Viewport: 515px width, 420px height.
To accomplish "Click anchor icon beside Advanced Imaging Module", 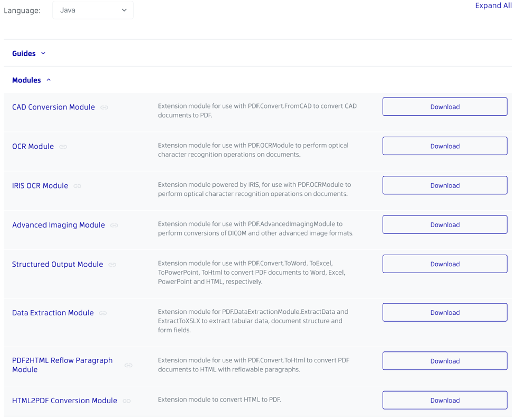I will coord(114,225).
